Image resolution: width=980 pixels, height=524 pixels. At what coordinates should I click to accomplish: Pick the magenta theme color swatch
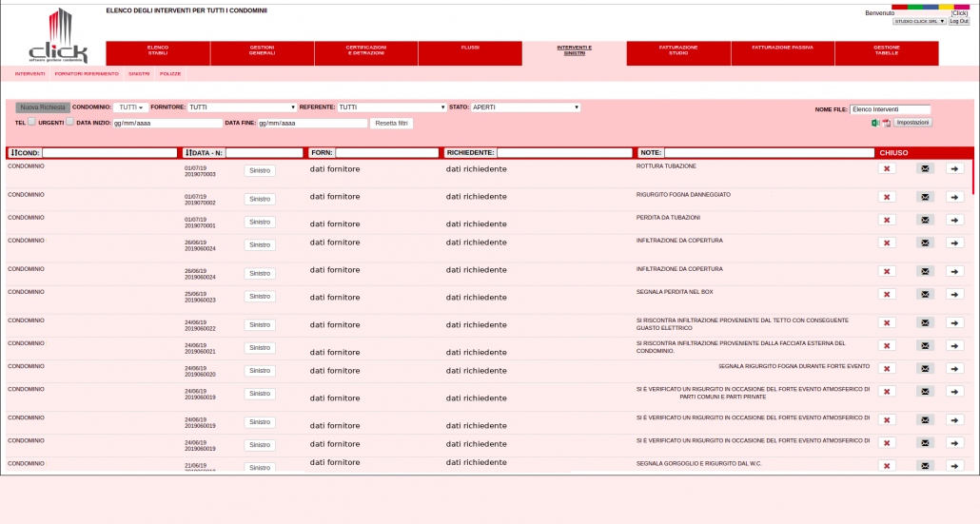pyautogui.click(x=962, y=7)
